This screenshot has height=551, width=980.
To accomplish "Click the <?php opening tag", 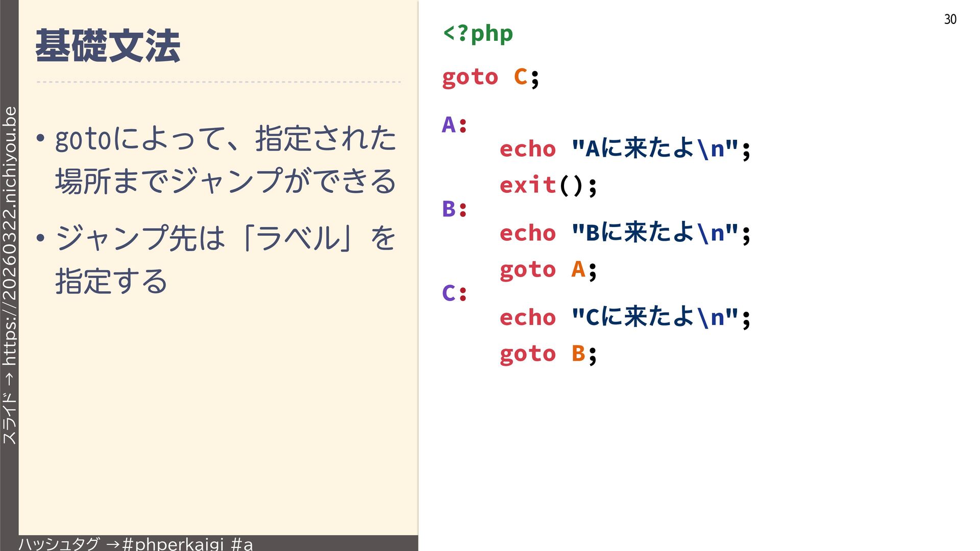I will click(478, 34).
